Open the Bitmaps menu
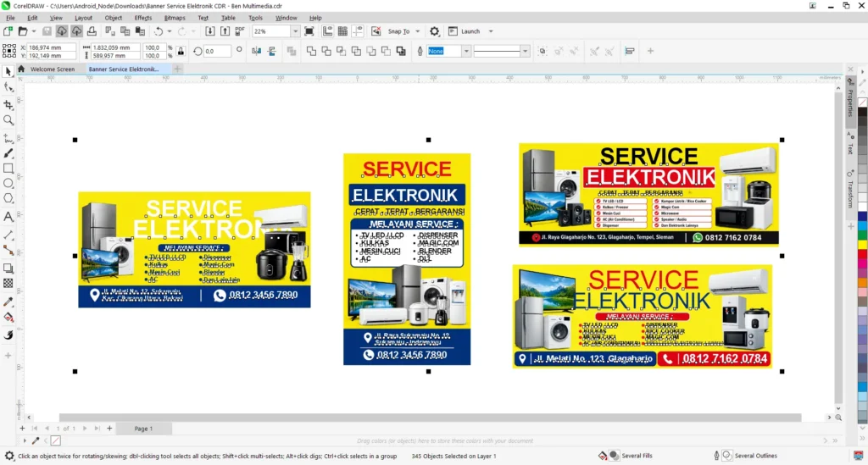Image resolution: width=868 pixels, height=465 pixels. [175, 18]
